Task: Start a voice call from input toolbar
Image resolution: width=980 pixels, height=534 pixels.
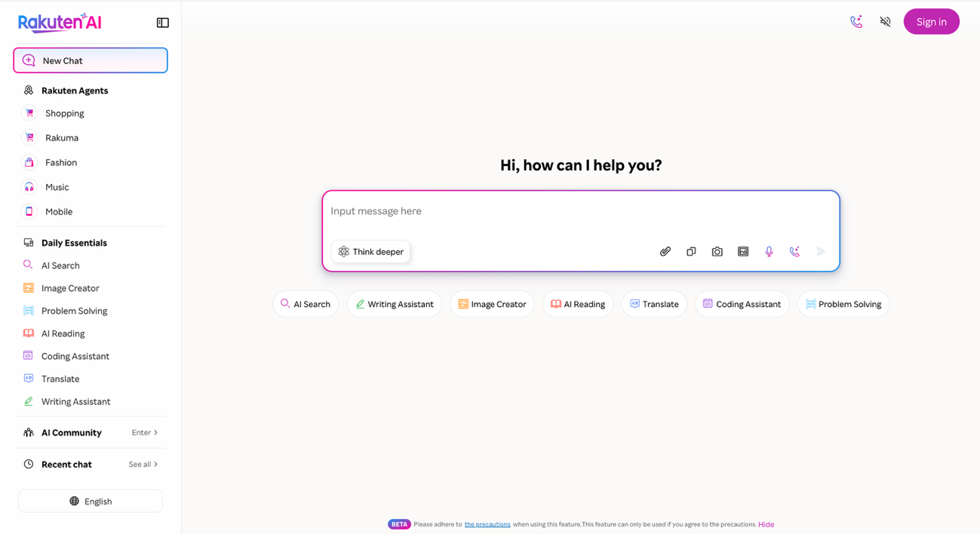Action: coord(795,252)
